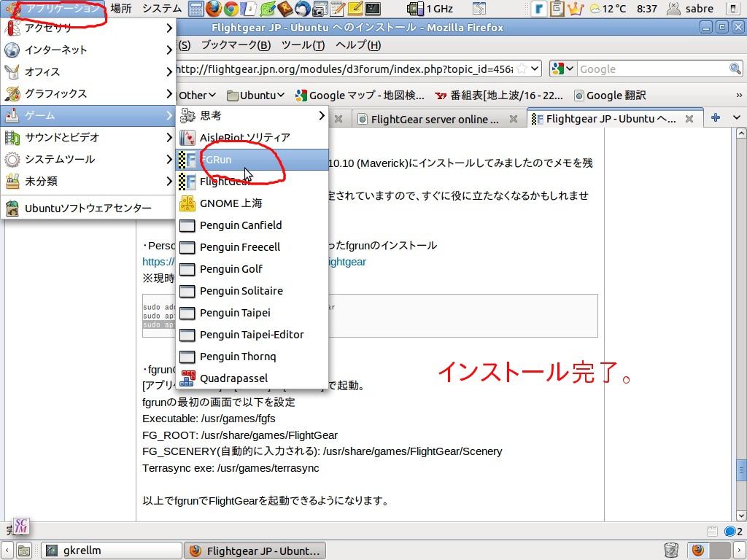747x560 pixels.
Task: Show weather report 12 °C applet
Action: pyautogui.click(x=608, y=9)
